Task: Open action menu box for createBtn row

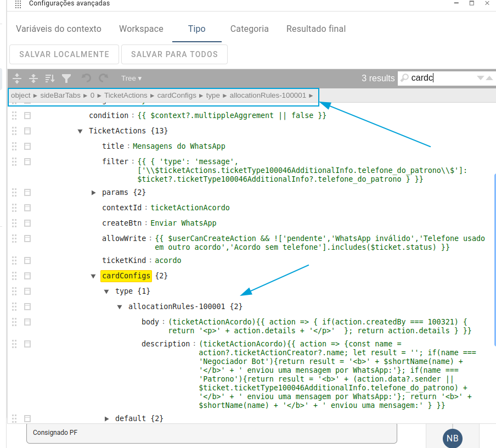Action: [27, 223]
